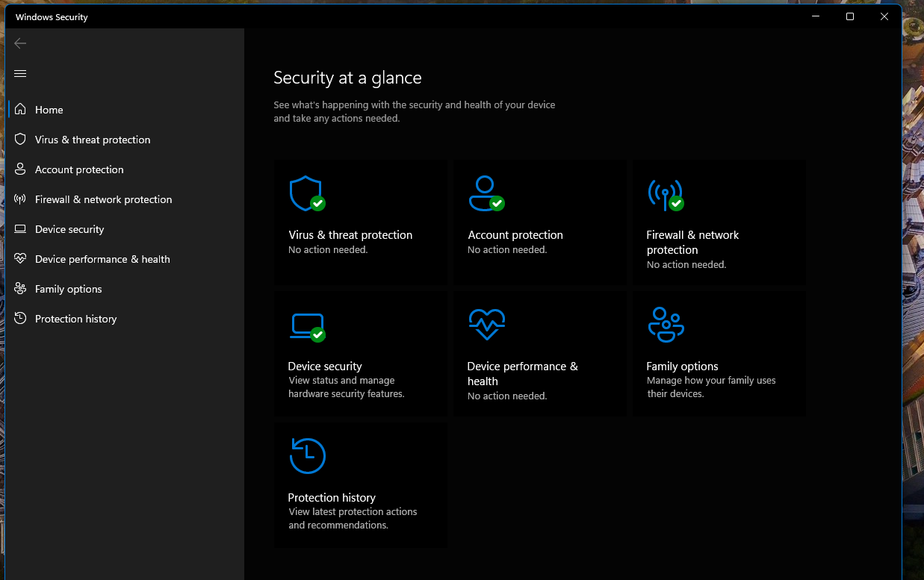Click 'View status and manage hardware security features.' text
924x580 pixels.
tap(347, 387)
